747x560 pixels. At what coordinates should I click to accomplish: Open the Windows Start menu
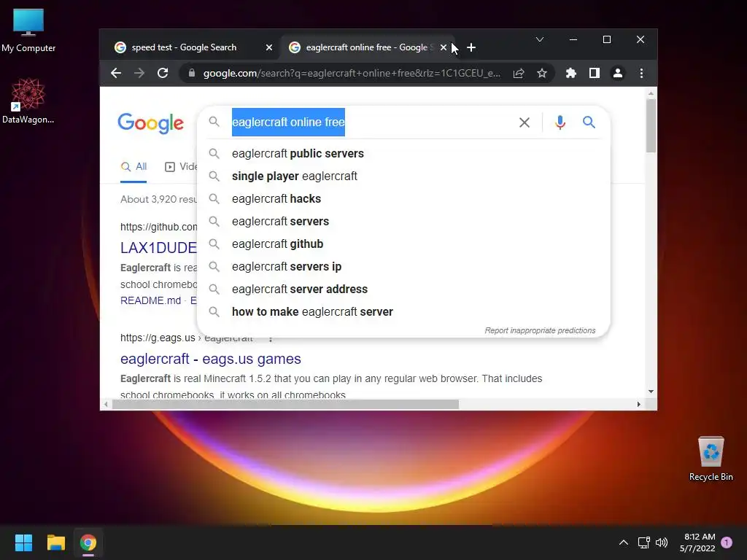23,542
